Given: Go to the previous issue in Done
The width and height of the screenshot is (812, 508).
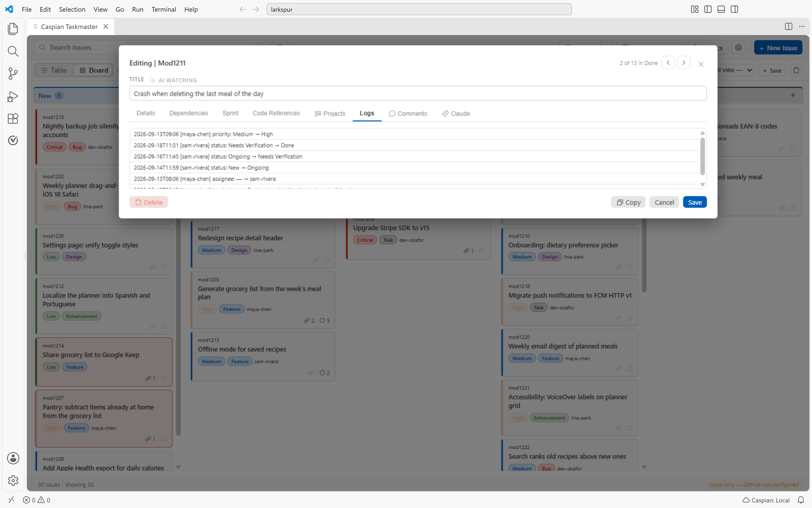Looking at the screenshot, I should [x=668, y=63].
